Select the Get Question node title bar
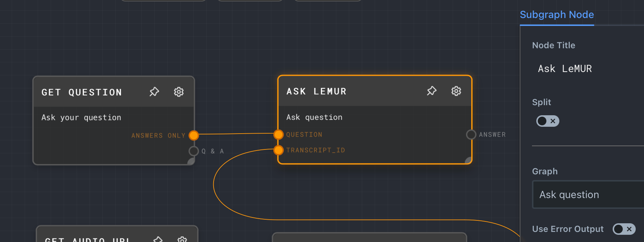The height and width of the screenshot is (242, 644). point(113,92)
